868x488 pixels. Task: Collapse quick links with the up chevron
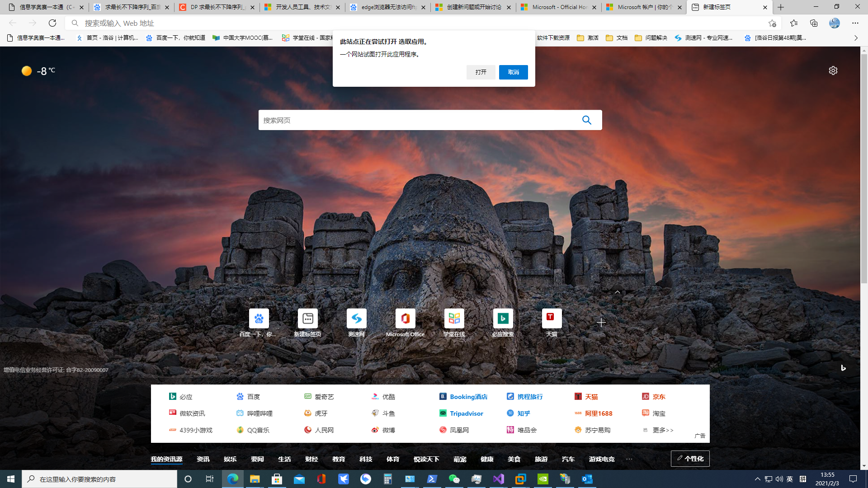[x=617, y=292]
